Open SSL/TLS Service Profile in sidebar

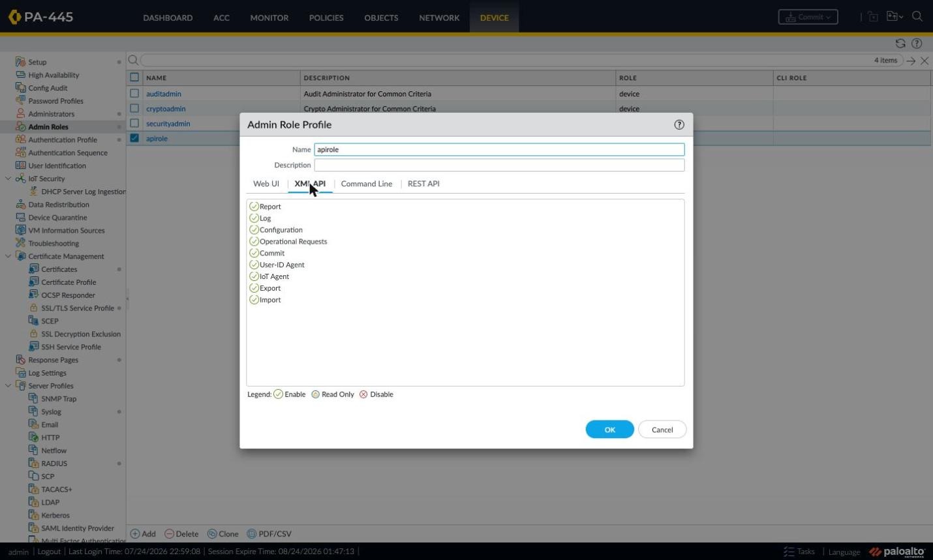click(x=78, y=308)
